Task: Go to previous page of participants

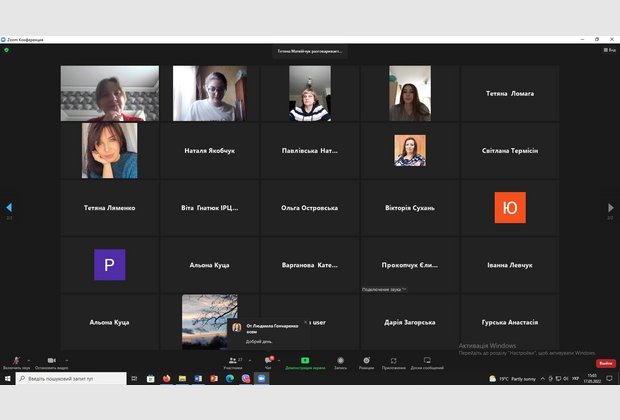Action: [9, 208]
